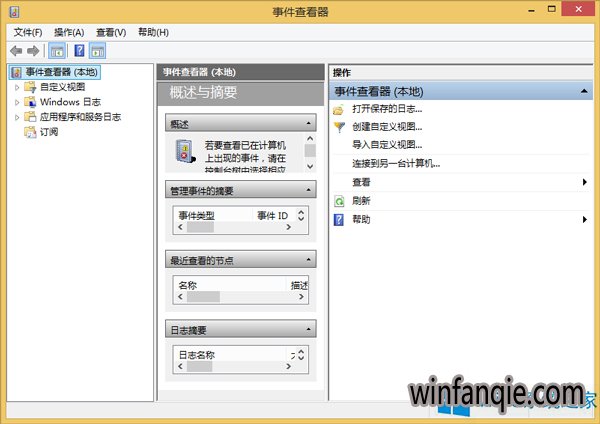This screenshot has width=600, height=424.
Task: Toggle the show/hide console tree toolbar icon
Action: (57, 51)
